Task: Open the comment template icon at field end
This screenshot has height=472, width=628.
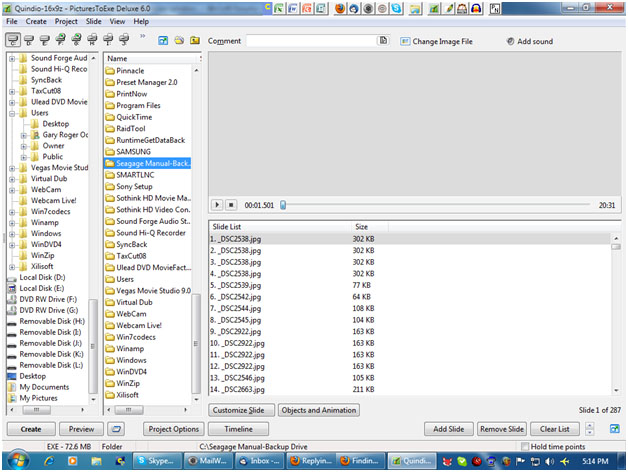Action: [383, 40]
